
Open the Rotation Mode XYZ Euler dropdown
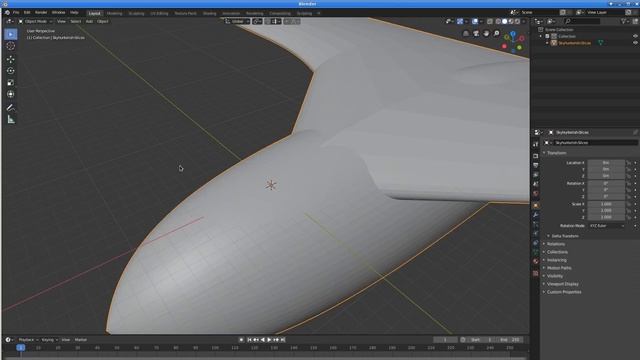click(607, 226)
